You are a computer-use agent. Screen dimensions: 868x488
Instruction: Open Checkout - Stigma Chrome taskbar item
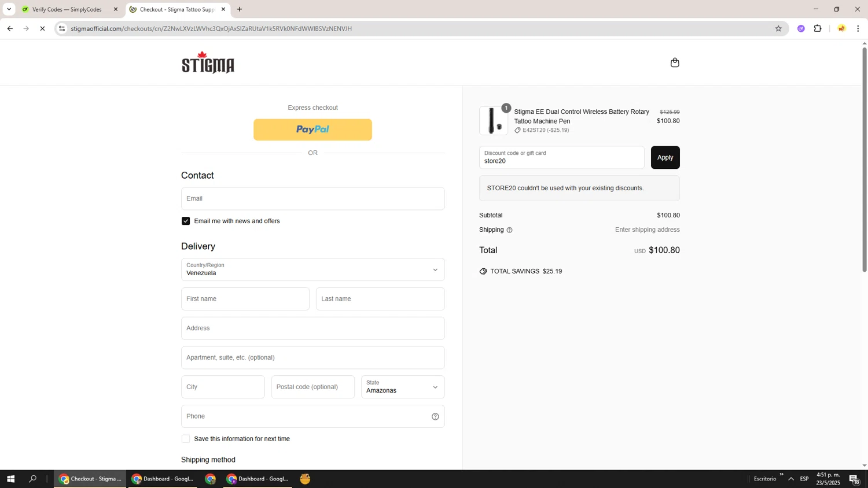click(90, 479)
